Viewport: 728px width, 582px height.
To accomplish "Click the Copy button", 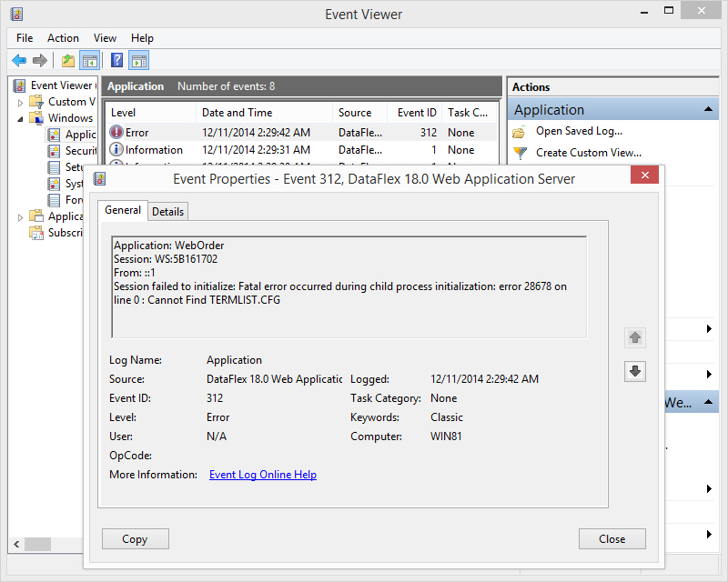I will coord(135,539).
